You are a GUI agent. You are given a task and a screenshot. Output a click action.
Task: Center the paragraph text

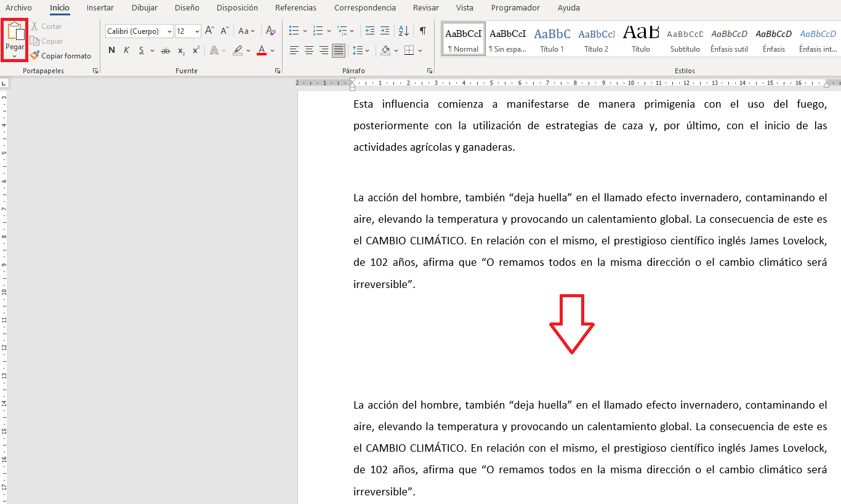(x=309, y=50)
